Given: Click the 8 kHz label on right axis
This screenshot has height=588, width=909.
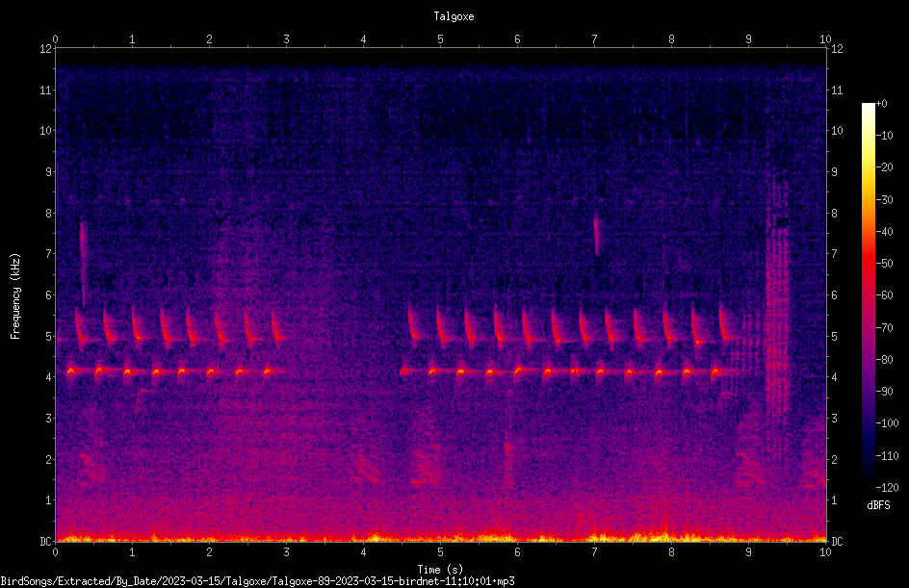Looking at the screenshot, I should pos(834,214).
